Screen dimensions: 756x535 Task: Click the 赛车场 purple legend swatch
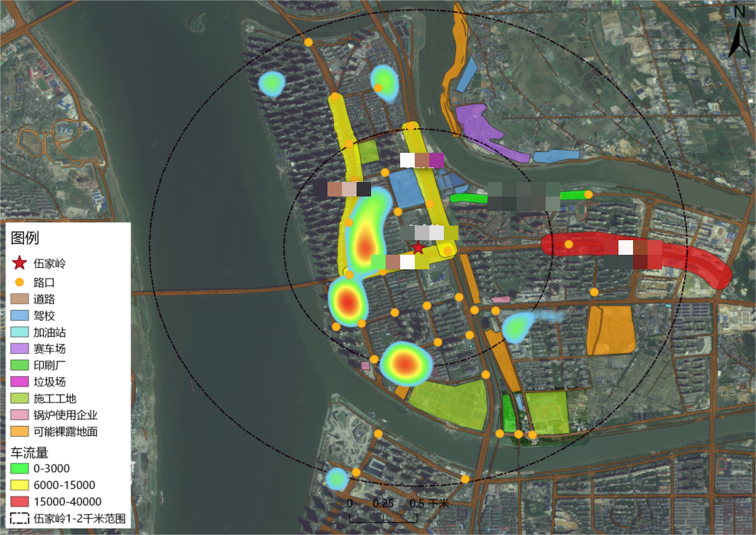coord(20,349)
